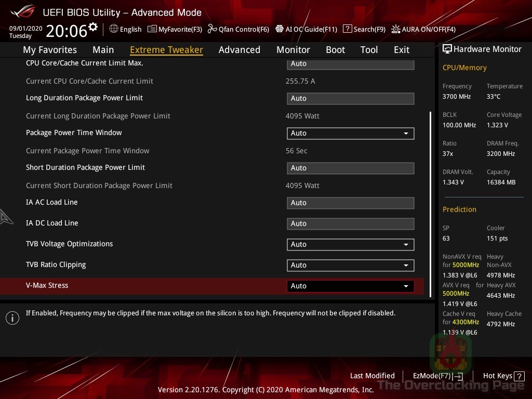Open Qfan Control from the top bar
This screenshot has height=399, width=532.
pos(238,29)
